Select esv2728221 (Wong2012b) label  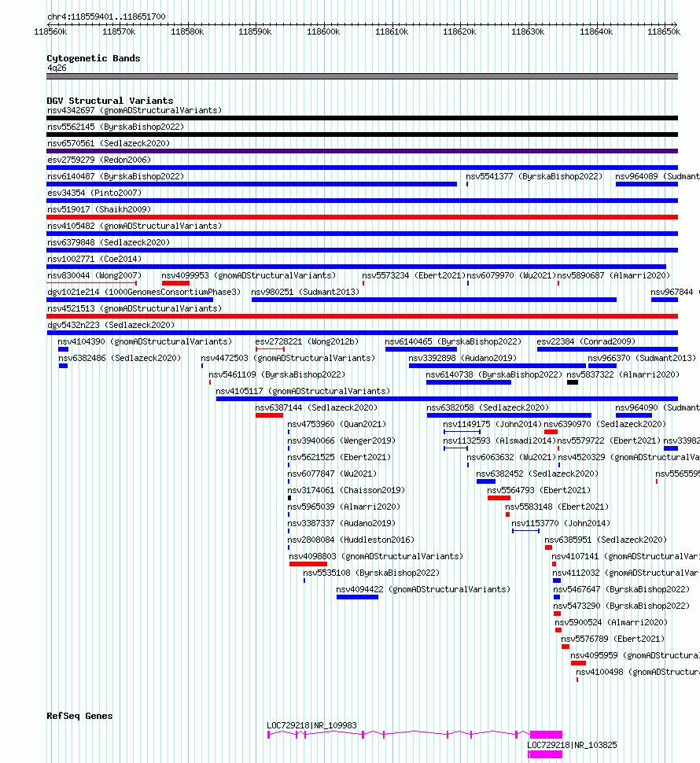pyautogui.click(x=307, y=342)
